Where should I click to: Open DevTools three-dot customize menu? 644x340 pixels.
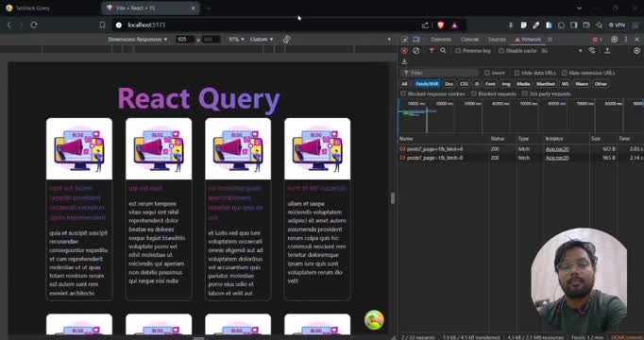point(626,39)
